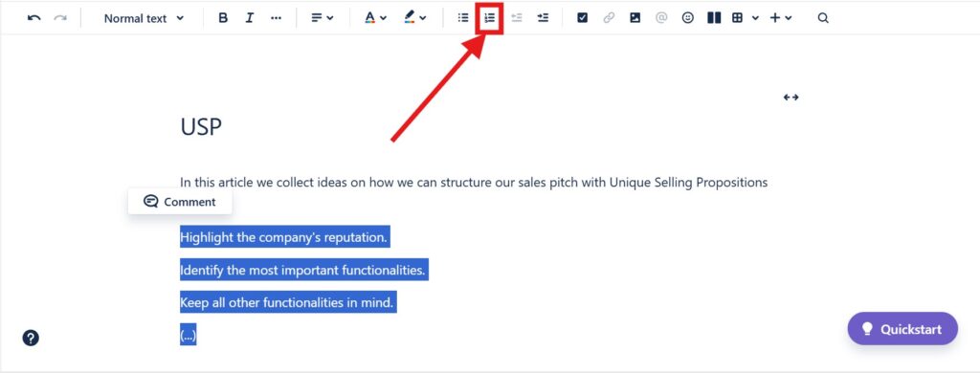Image resolution: width=980 pixels, height=373 pixels.
Task: Insert an action item checkbox
Action: click(583, 18)
